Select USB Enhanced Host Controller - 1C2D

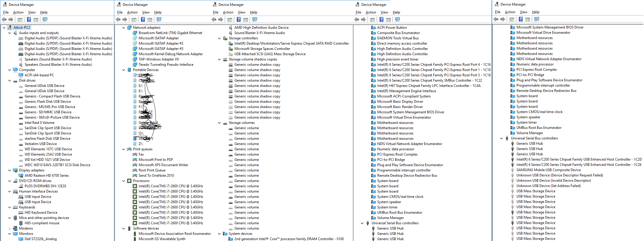pos(579,159)
